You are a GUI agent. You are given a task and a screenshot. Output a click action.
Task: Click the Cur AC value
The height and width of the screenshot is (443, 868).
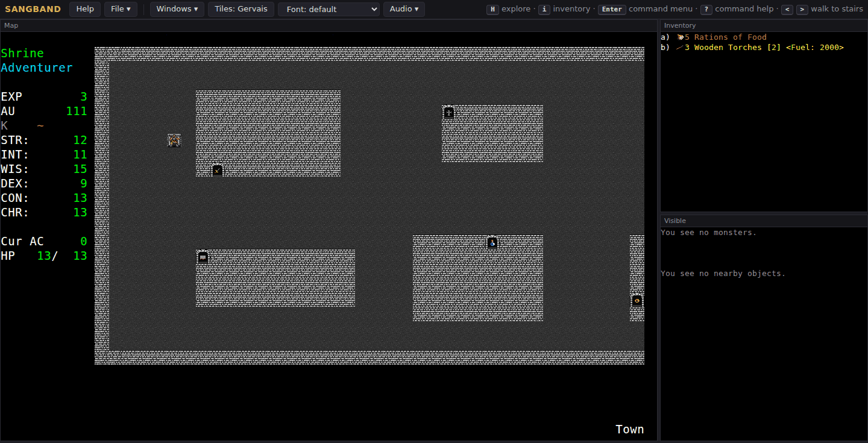[84, 241]
